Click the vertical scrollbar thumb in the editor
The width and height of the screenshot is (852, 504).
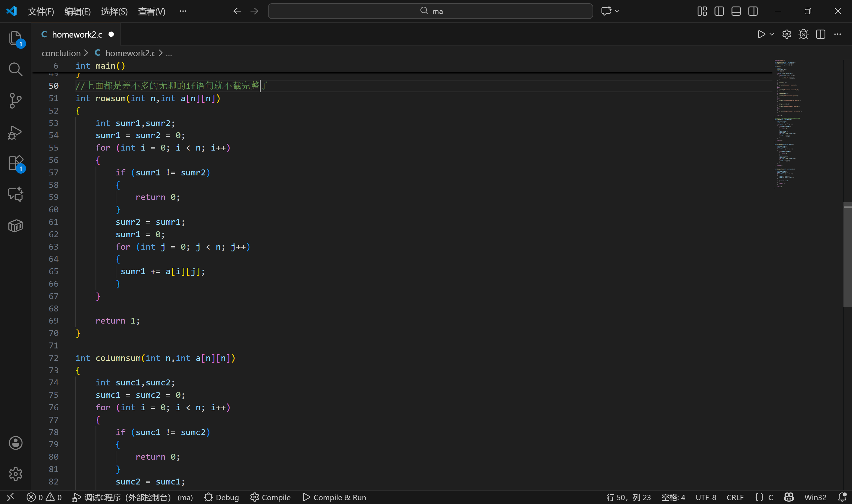point(847,255)
